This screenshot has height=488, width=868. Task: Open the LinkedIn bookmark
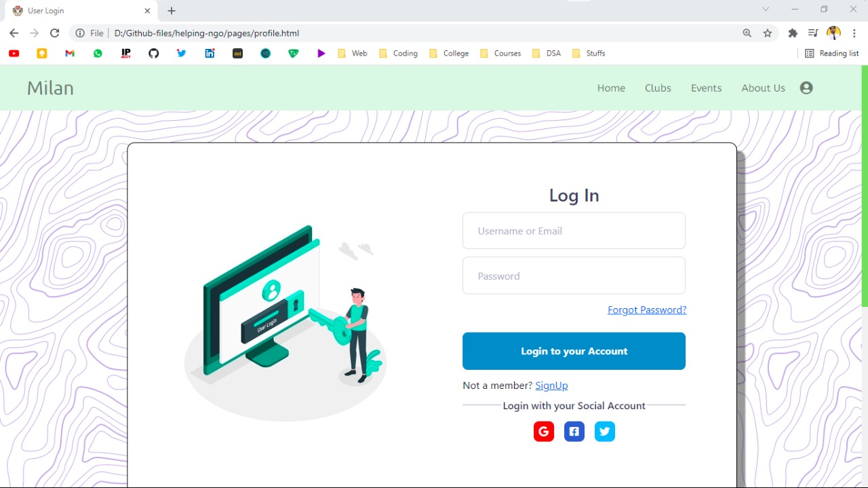click(x=210, y=53)
